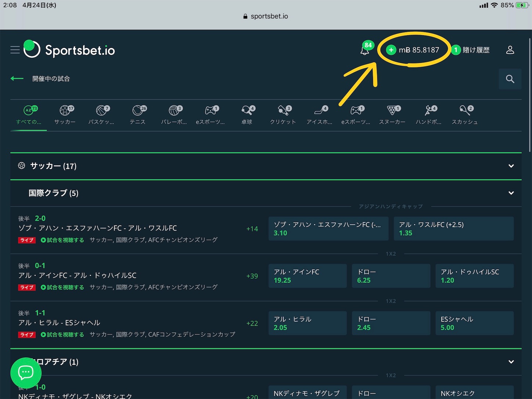Screen dimensions: 532x399
Task: Open the スヌーカー tab label
Action: pyautogui.click(x=392, y=122)
